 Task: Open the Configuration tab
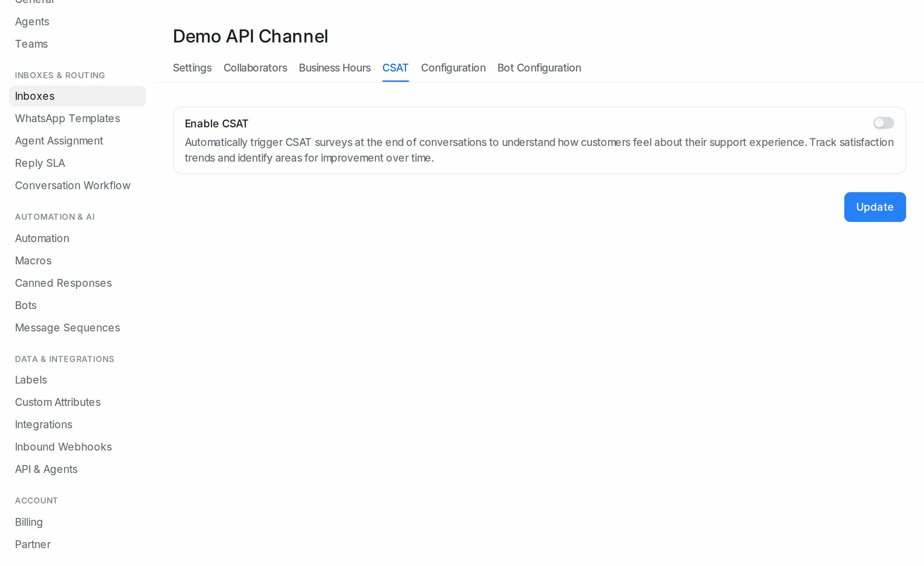coord(453,68)
